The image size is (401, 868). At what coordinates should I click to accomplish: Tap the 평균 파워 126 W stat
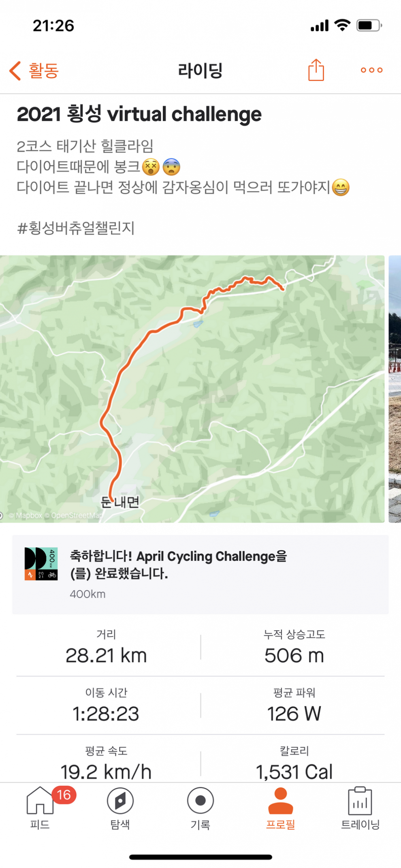(294, 706)
